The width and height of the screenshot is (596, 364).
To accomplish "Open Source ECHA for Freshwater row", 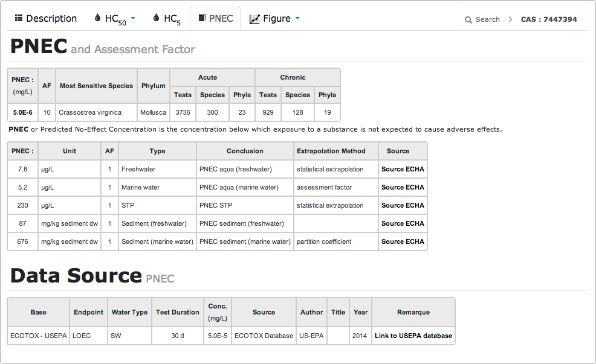I will click(403, 169).
